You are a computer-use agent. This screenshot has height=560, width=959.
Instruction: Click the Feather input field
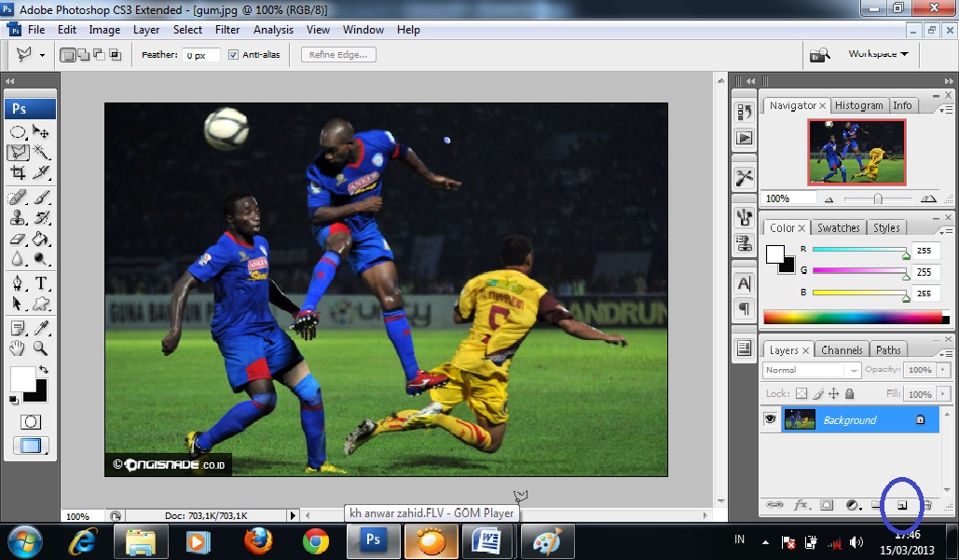(201, 55)
